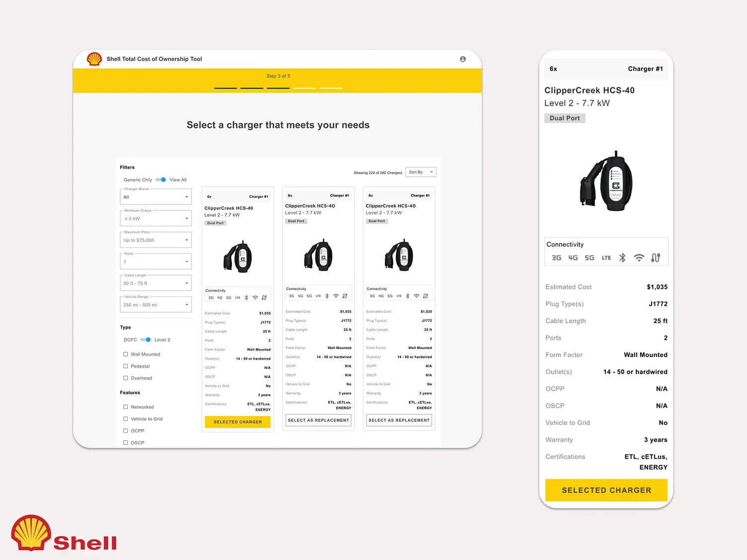The width and height of the screenshot is (747, 560).
Task: Click plug icon on tablet's selected charger card
Action: coord(264,298)
